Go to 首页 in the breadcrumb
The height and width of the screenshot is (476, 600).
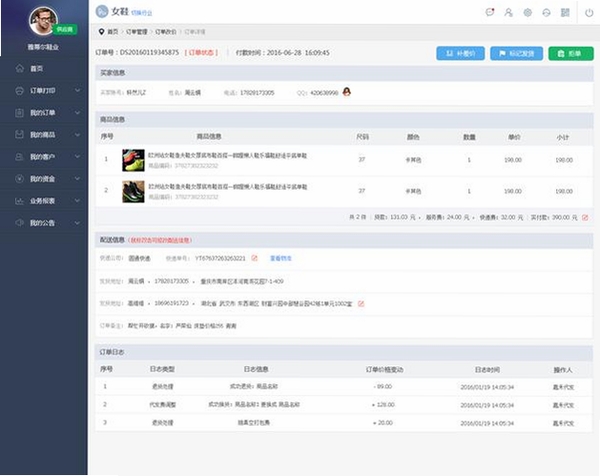[112, 32]
